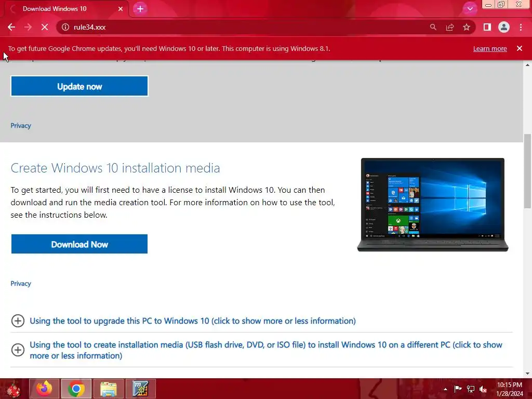Follow the Learn more link in infobar
The width and height of the screenshot is (532, 399).
point(490,48)
